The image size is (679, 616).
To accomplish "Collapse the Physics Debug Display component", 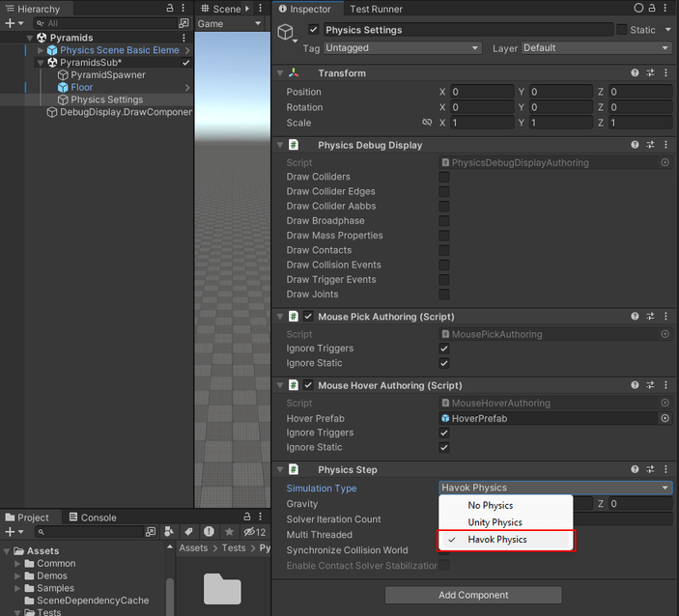I will point(280,145).
